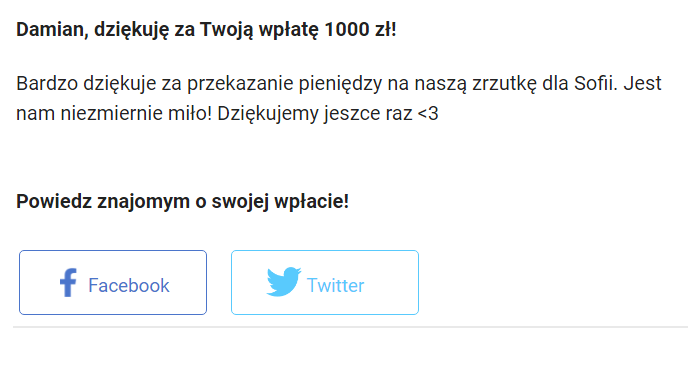Click the 'Twitter' label text
The height and width of the screenshot is (389, 692).
335,285
